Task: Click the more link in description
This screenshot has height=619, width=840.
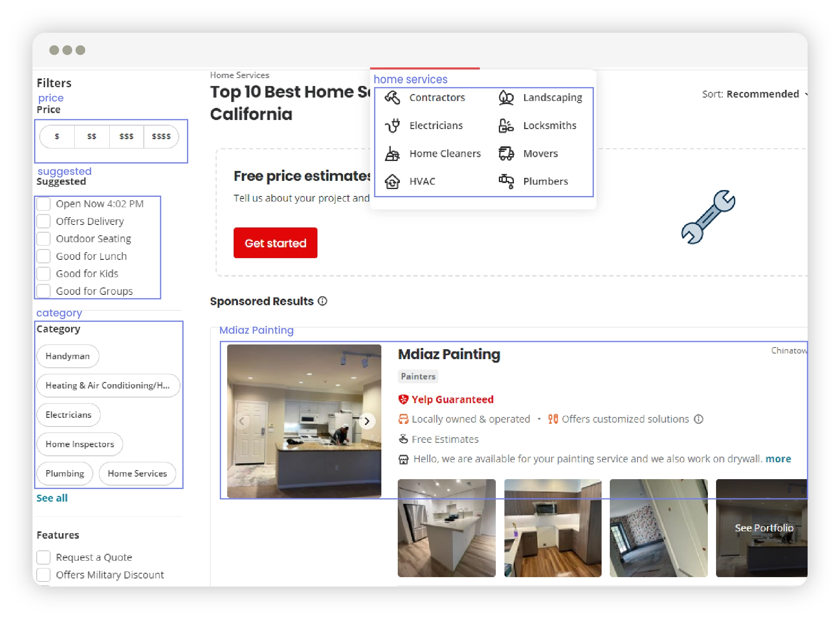Action: (x=778, y=459)
